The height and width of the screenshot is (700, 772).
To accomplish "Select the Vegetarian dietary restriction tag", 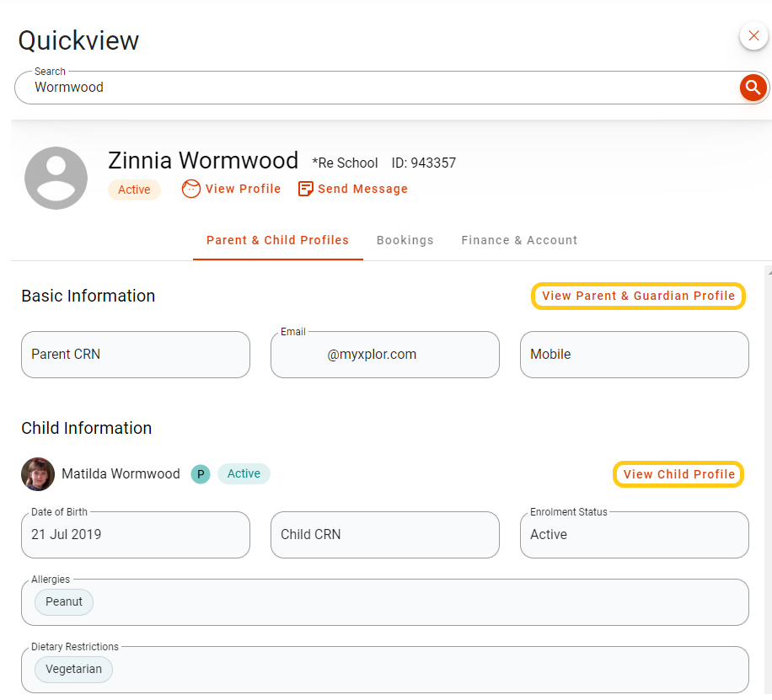I will [x=72, y=669].
